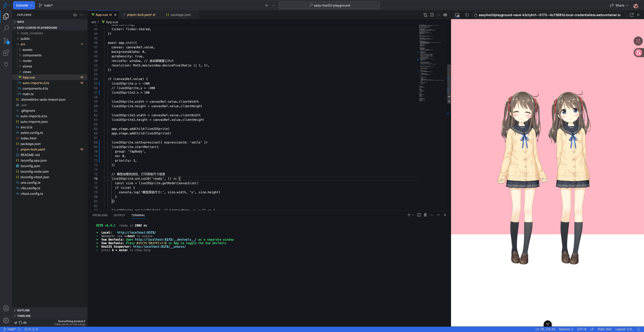Click the easy-live2d-playground search box
This screenshot has height=332, width=644.
[329, 5]
